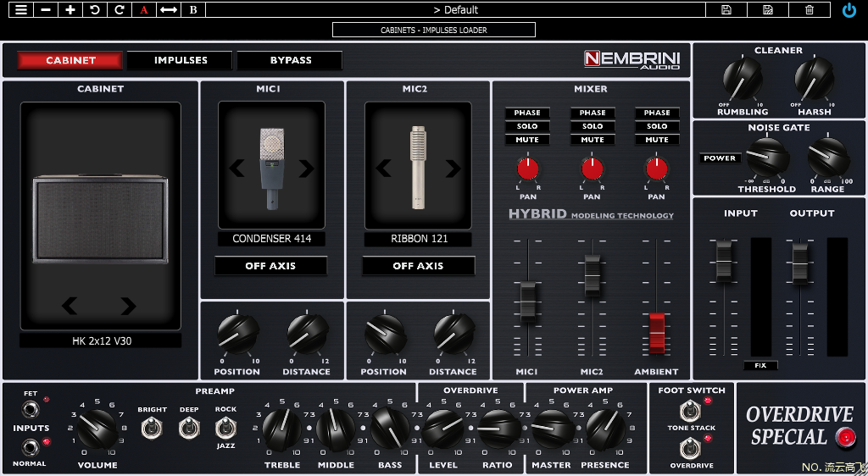The image size is (868, 476).
Task: Click the trash delete preset icon
Action: pos(810,10)
